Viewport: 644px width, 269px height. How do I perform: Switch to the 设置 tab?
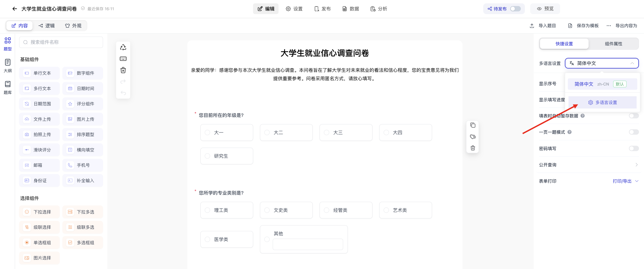coord(294,9)
